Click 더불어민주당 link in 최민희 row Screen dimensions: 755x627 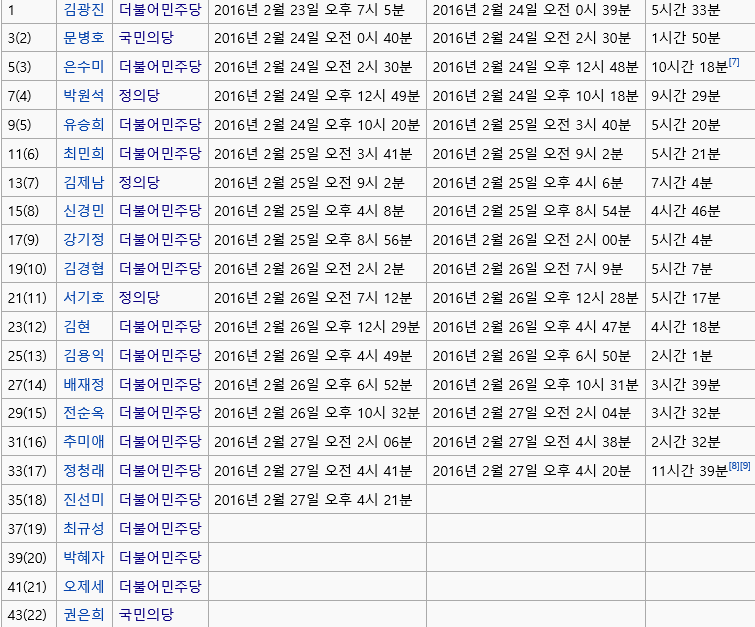coord(160,154)
